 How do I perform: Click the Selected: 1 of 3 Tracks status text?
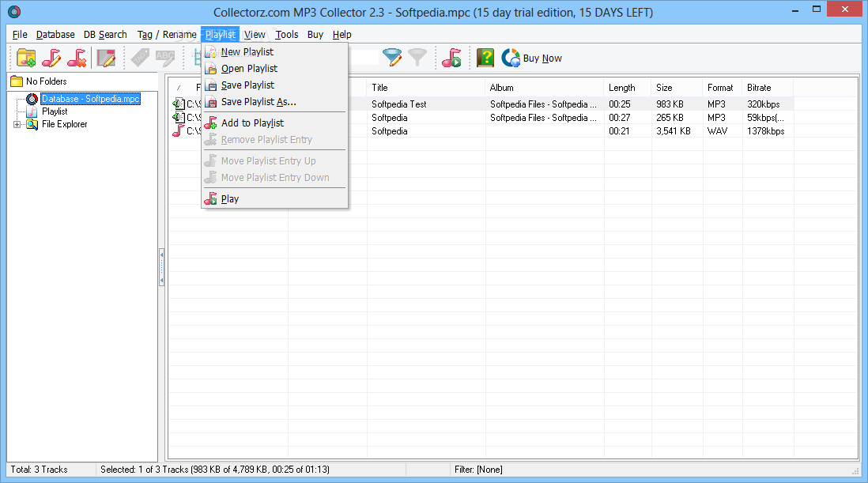[x=215, y=470]
